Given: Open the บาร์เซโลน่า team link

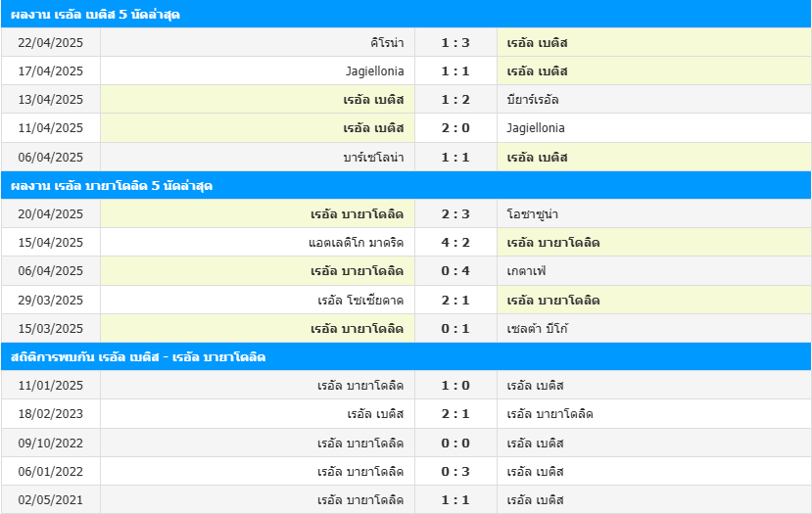Looking at the screenshot, I should point(373,157).
